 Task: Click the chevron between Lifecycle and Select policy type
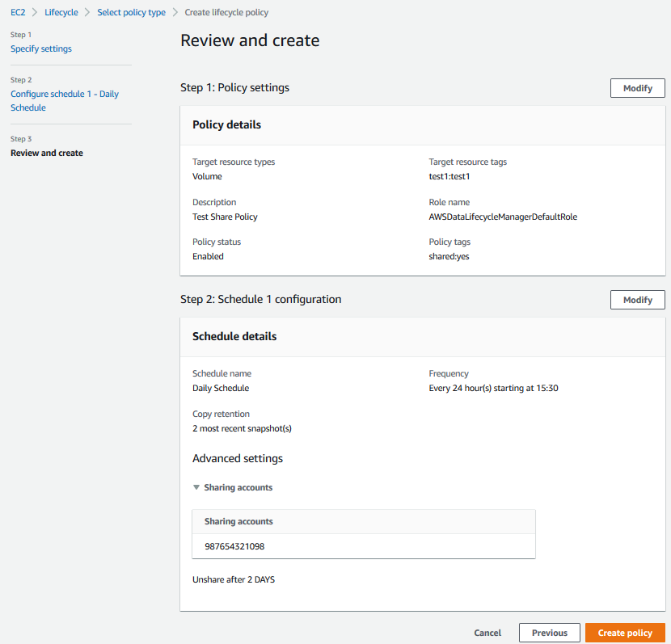[x=87, y=12]
